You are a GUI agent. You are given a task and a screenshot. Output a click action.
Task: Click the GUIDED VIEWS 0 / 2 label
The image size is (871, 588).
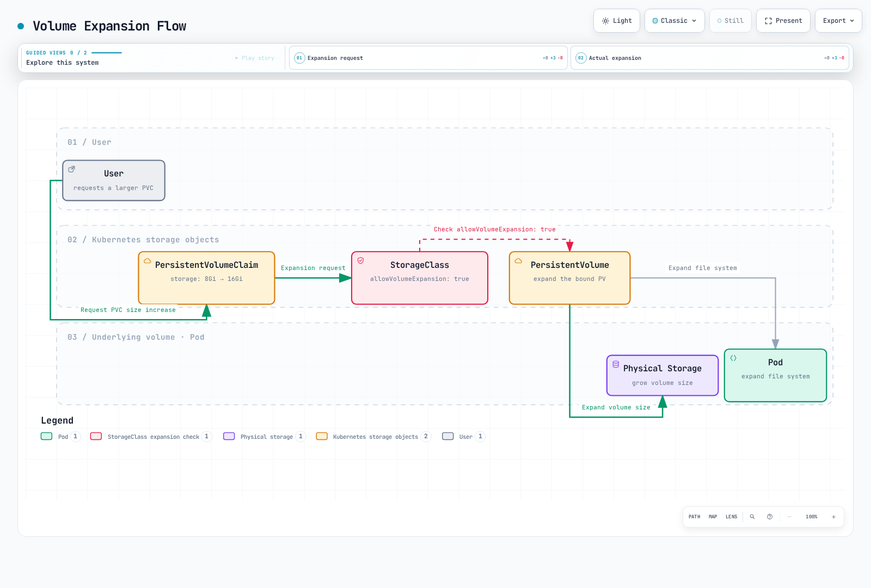[57, 53]
